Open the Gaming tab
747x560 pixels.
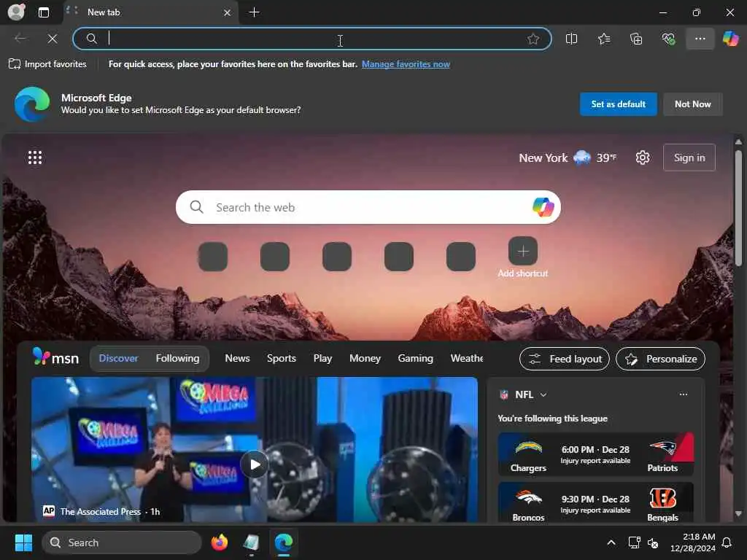tap(415, 358)
